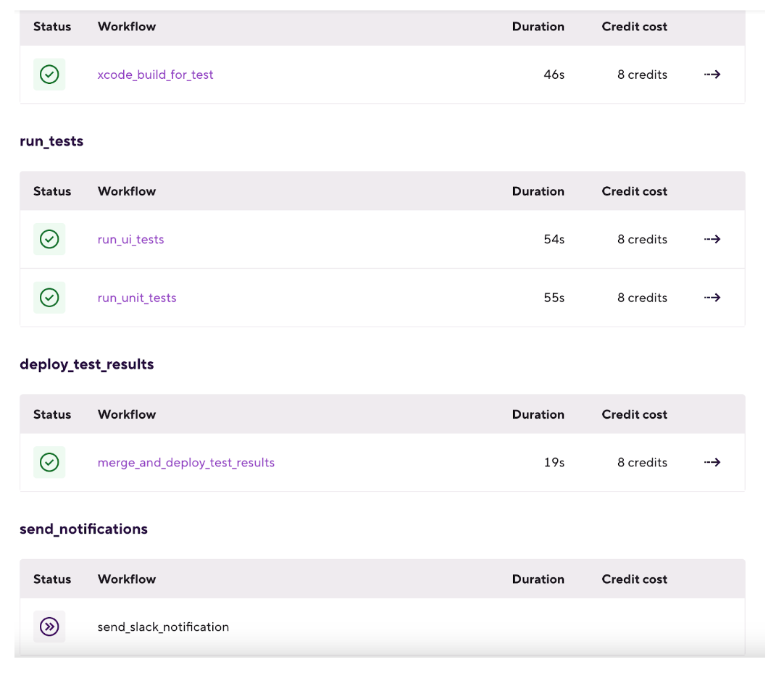The height and width of the screenshot is (675, 784).
Task: Click the send_slack_notification workflow name
Action: (163, 626)
